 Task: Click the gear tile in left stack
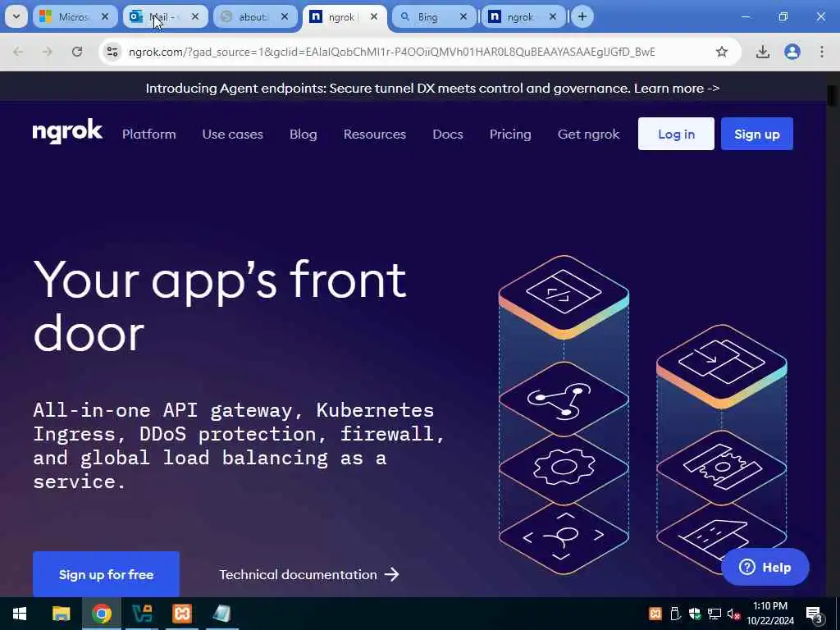coord(564,468)
